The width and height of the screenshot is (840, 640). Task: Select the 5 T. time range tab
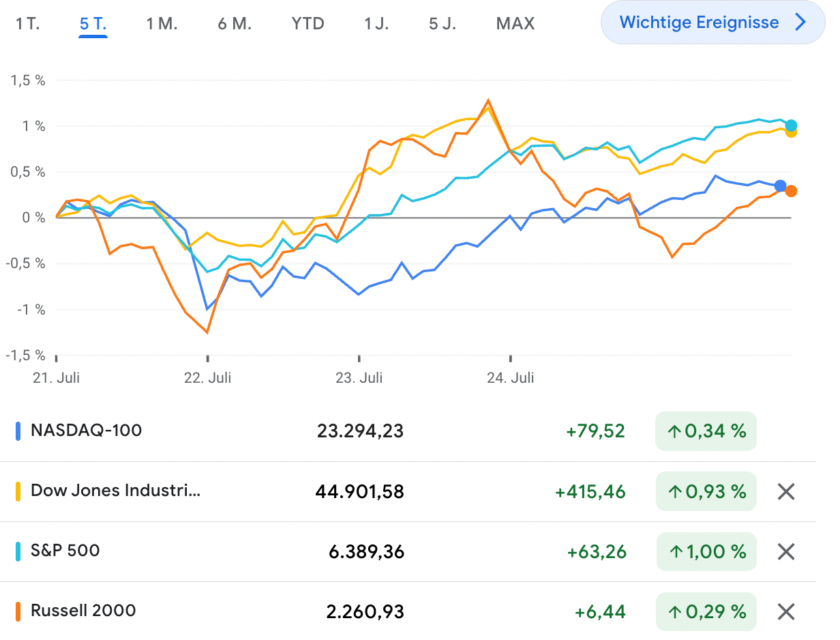point(93,24)
